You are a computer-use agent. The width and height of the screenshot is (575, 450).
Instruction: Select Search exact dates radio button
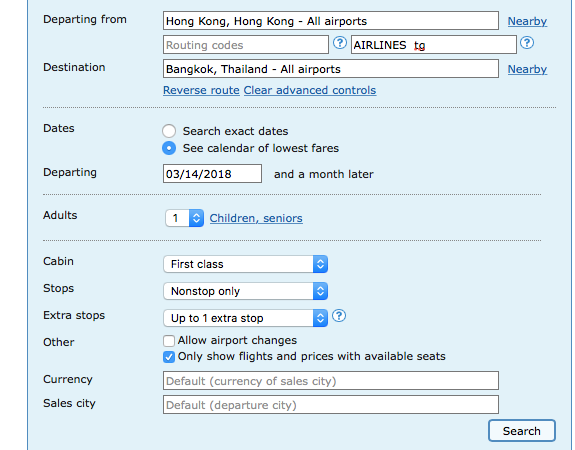[x=169, y=131]
